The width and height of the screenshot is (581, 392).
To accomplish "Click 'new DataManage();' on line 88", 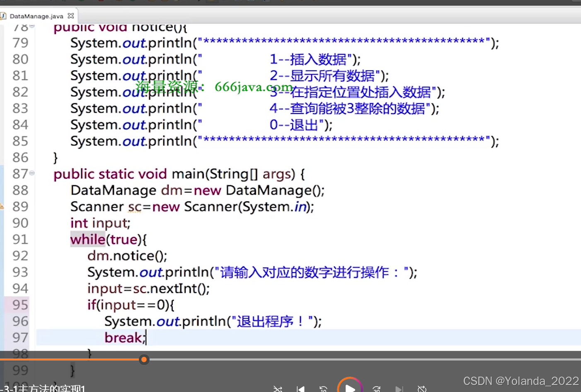I will coord(259,190).
